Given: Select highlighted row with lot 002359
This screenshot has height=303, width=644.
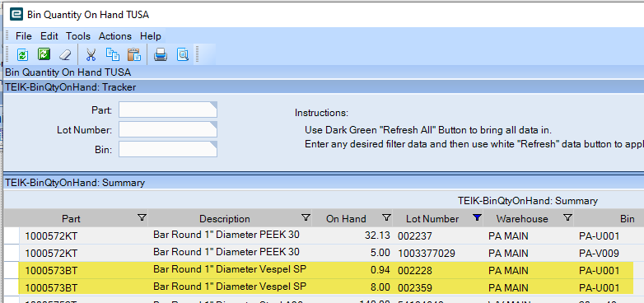Looking at the screenshot, I should coord(324,287).
